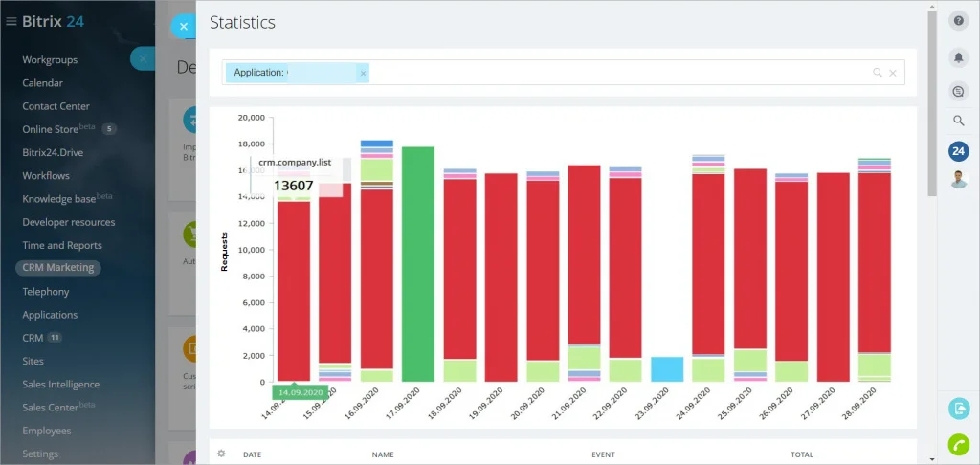Open notifications bell icon
Image resolution: width=980 pixels, height=465 pixels.
(958, 57)
